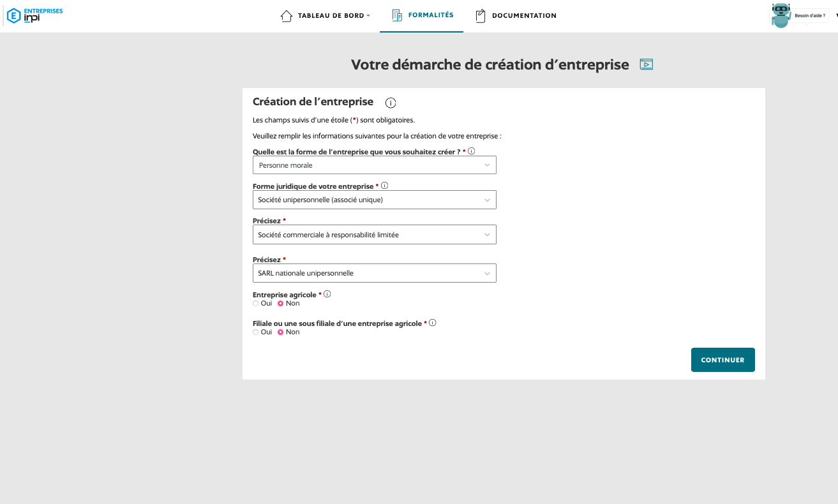Show info icon next to Forme juridique

point(385,186)
